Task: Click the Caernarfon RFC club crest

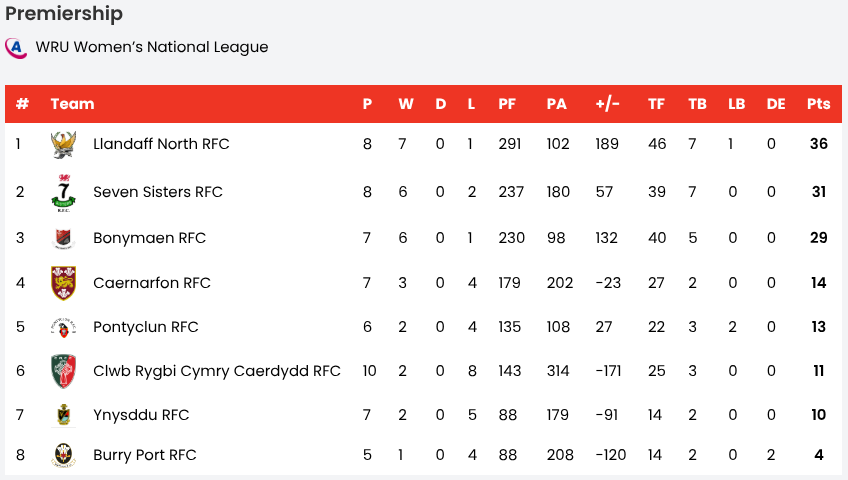Action: coord(64,283)
